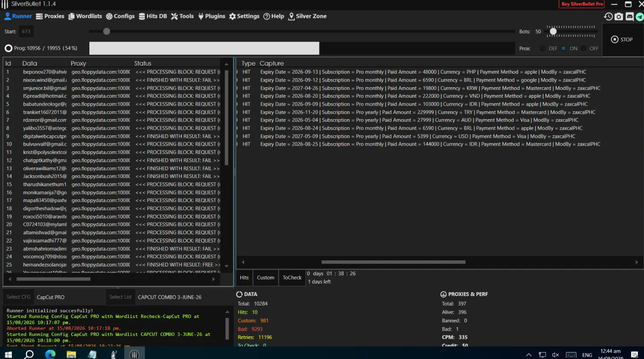Open the Plugins menu tab

(x=211, y=16)
